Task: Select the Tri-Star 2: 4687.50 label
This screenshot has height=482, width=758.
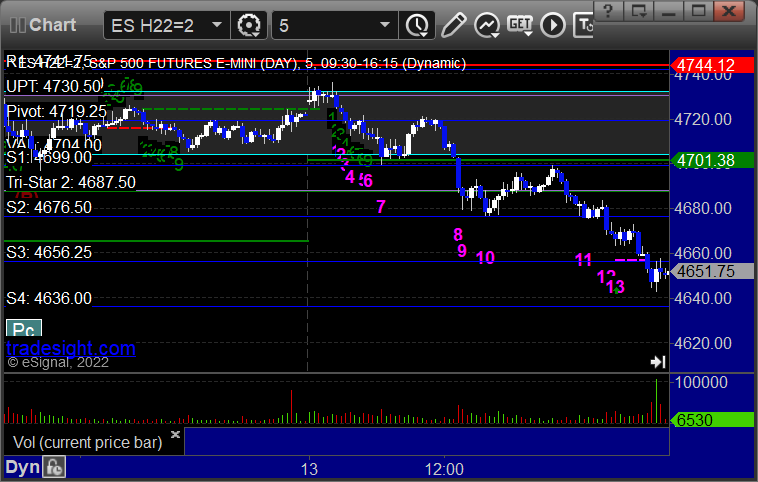Action: coord(71,182)
